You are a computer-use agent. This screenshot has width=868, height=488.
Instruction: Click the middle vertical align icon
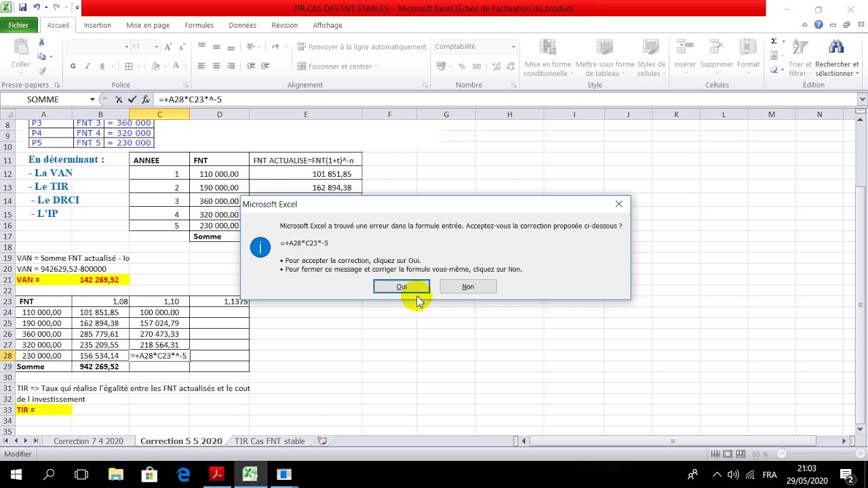[x=216, y=47]
